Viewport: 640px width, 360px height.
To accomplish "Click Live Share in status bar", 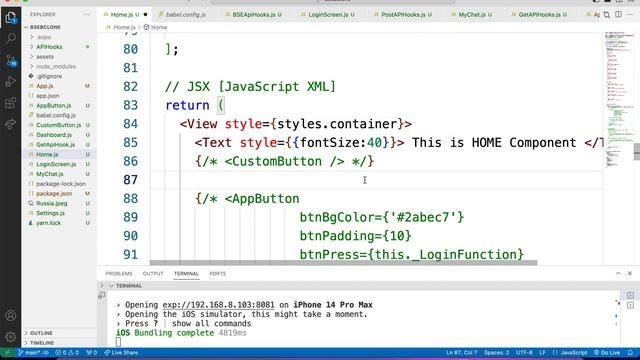I will [121, 353].
